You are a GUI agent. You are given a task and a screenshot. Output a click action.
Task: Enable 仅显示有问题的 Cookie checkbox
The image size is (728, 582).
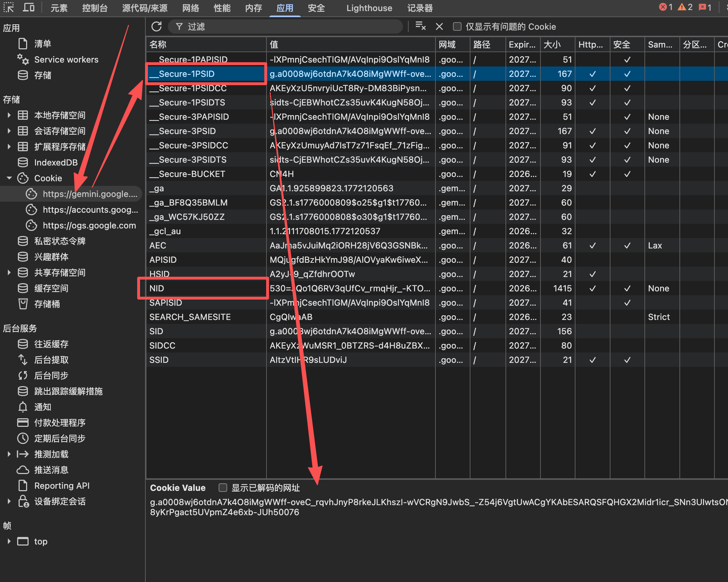(x=457, y=26)
